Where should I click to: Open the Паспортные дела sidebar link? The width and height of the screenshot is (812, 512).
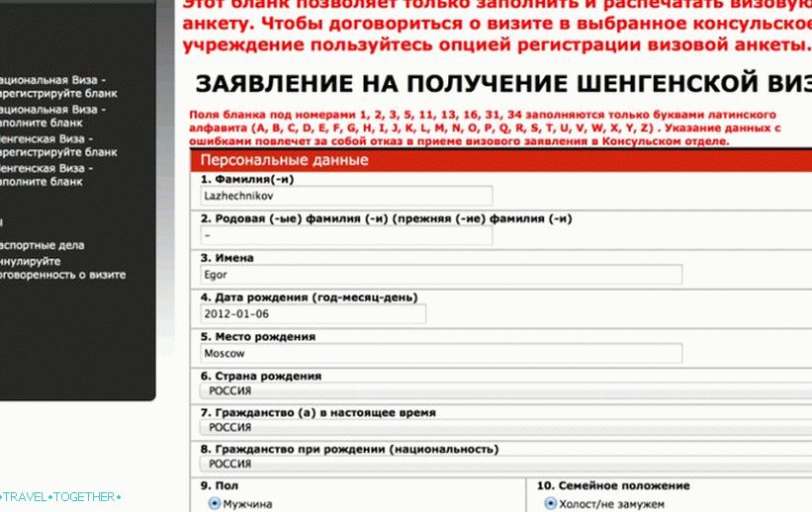click(42, 245)
